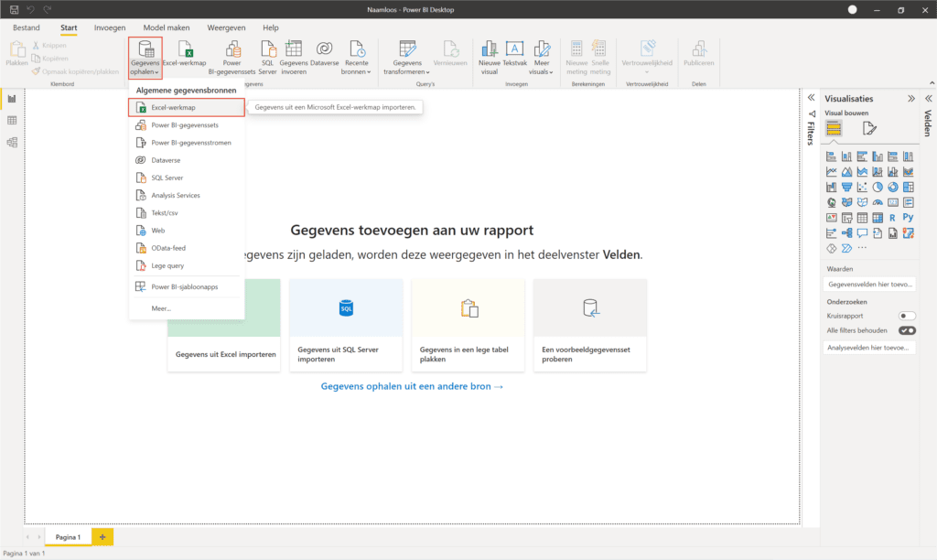This screenshot has width=937, height=560.
Task: Click Meer... at bottom of list
Action: point(187,308)
